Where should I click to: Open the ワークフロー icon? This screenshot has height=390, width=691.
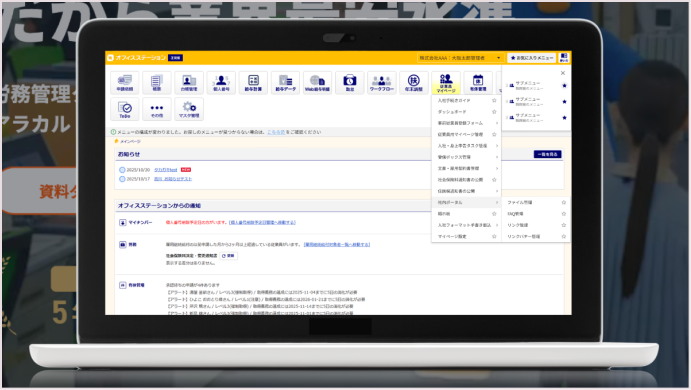pos(382,82)
